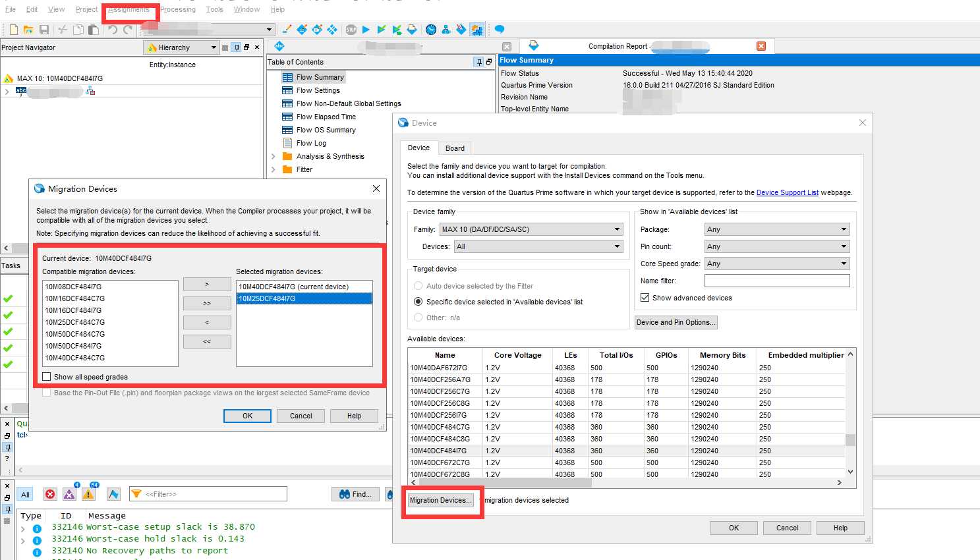Click the highlighted Qsys toolbar icon

[x=476, y=30]
